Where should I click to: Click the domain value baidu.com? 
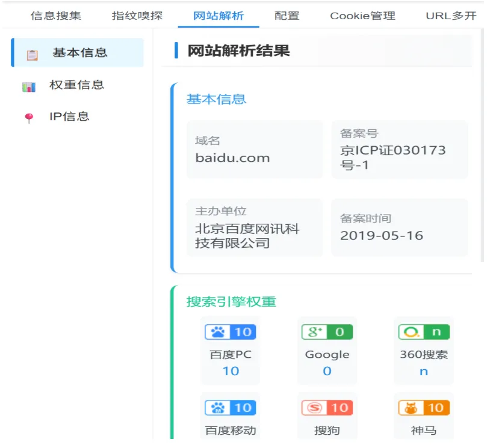[x=232, y=158]
